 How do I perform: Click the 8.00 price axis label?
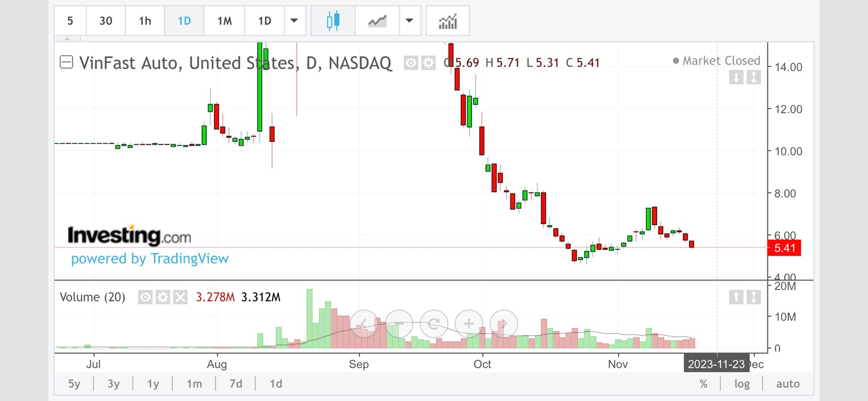pos(785,194)
